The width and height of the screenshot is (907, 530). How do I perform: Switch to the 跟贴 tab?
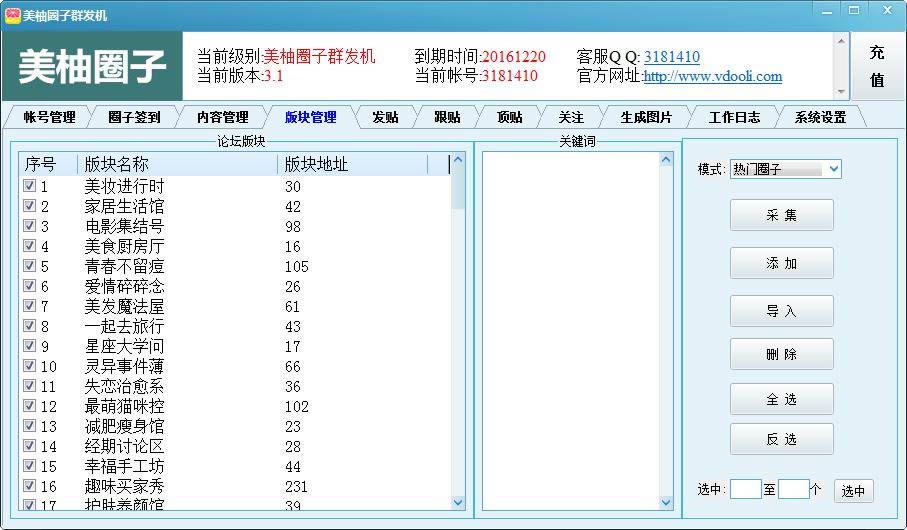(447, 117)
